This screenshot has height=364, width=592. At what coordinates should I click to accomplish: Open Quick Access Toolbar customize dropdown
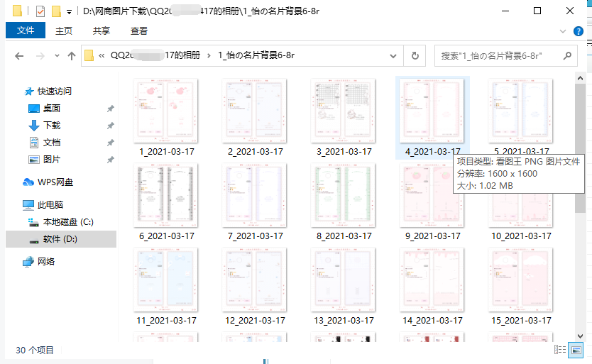[69, 11]
